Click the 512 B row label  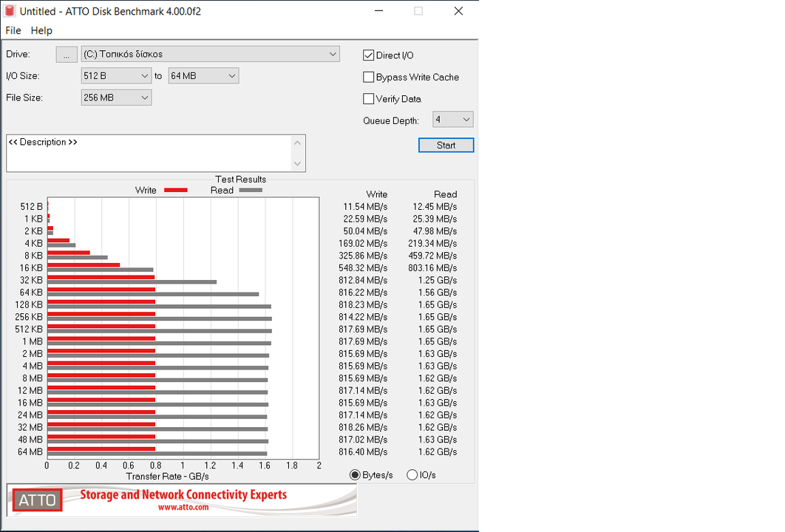tap(32, 207)
